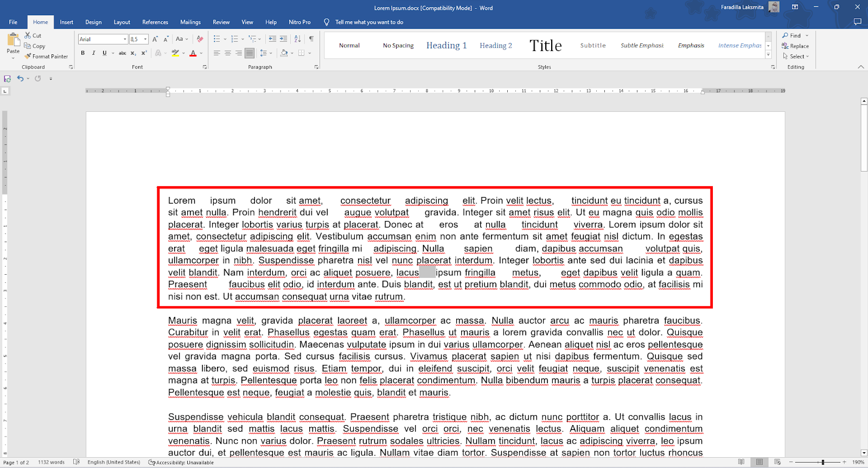Toggle strikethrough formatting
Viewport: 868px width, 468px height.
point(123,53)
